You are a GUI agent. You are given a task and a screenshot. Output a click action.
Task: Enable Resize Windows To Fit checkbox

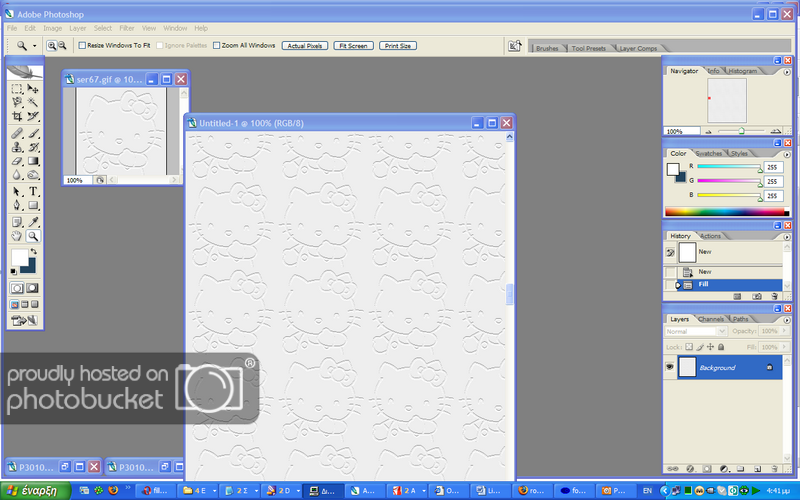82,45
